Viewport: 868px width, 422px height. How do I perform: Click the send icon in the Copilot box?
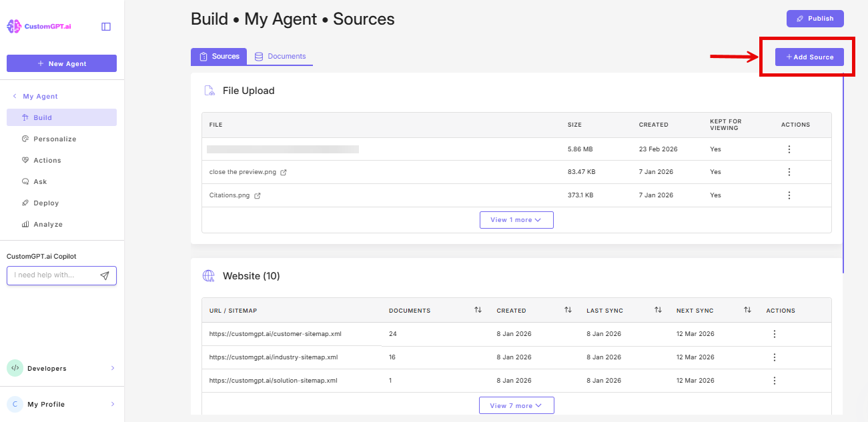click(105, 275)
